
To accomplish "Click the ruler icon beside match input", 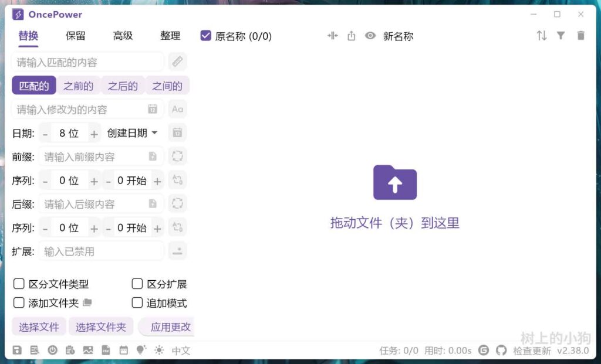I will pos(177,62).
